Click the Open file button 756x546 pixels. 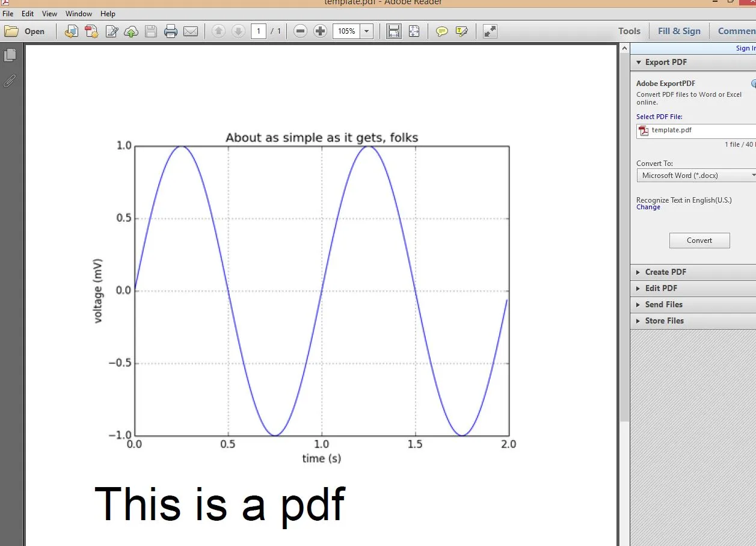coord(25,31)
